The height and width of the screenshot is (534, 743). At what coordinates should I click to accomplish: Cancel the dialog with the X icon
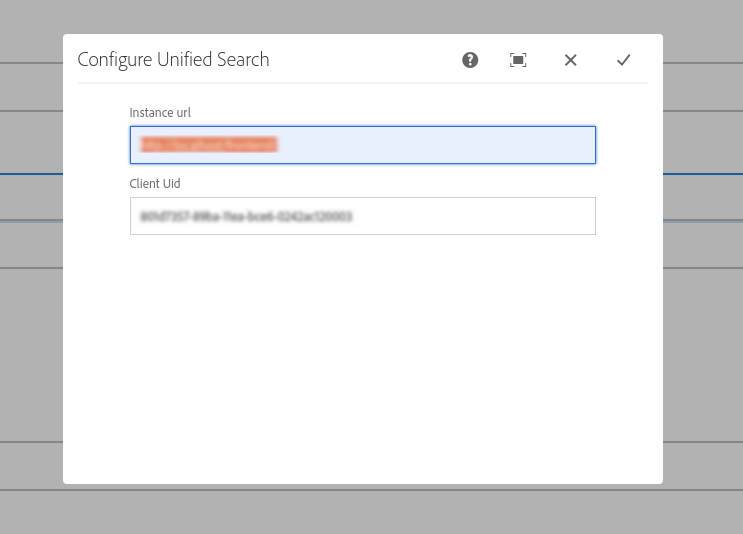(x=571, y=60)
